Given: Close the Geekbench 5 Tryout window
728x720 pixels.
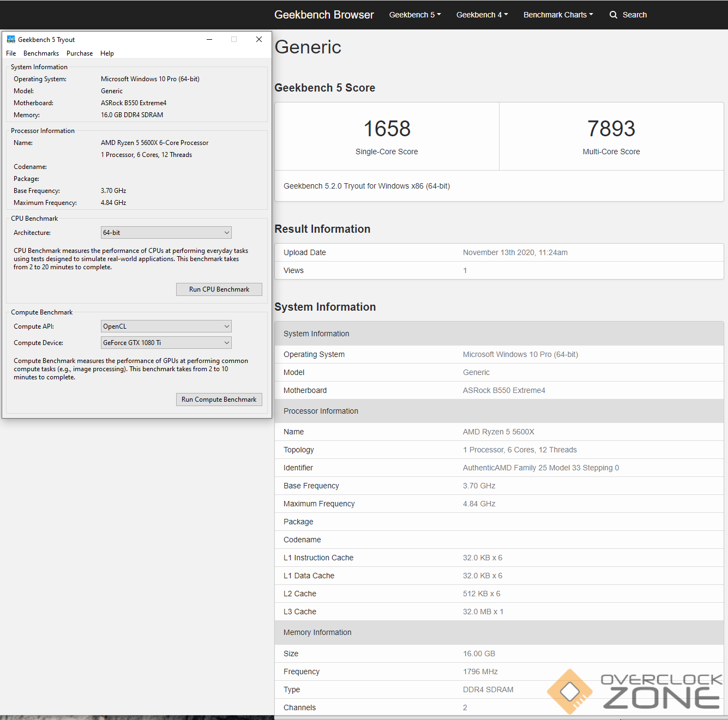Looking at the screenshot, I should tap(259, 39).
